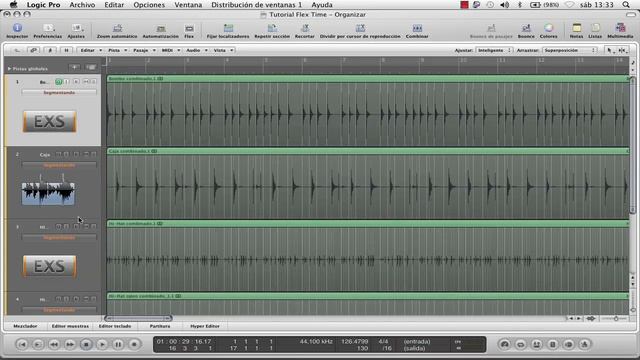Open Arrastrar Superposición dropdown
The width and height of the screenshot is (640, 360).
tap(569, 50)
